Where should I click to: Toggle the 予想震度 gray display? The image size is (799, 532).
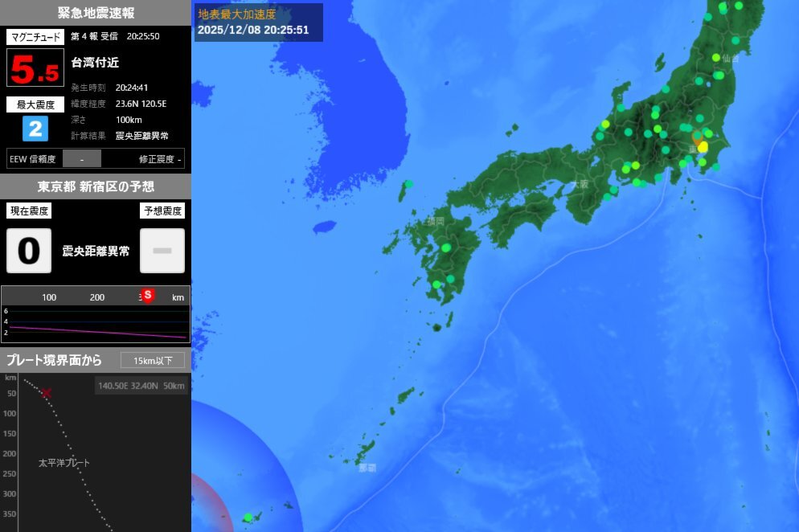pos(162,251)
